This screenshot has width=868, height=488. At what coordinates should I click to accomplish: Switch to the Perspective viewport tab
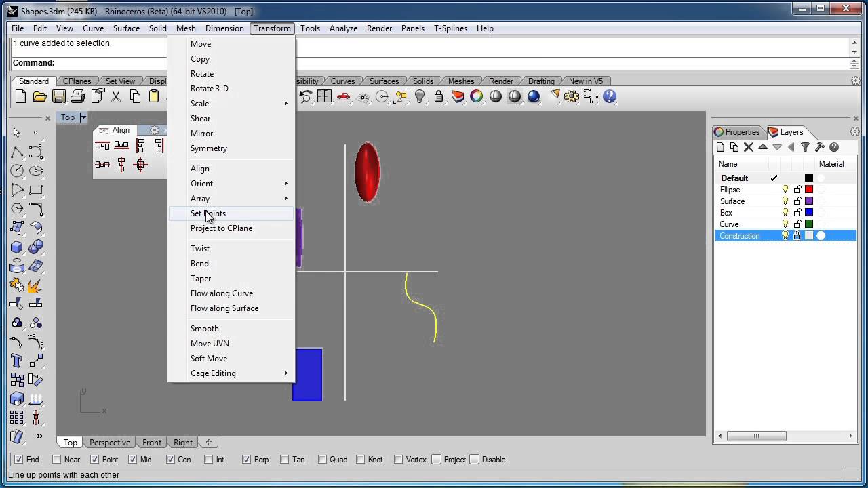[109, 443]
